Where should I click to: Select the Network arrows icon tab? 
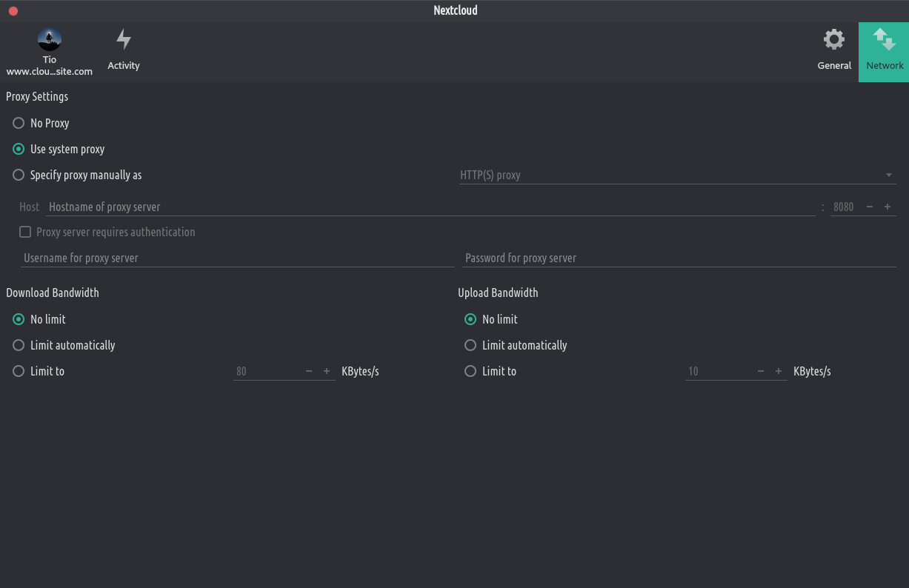[885, 40]
